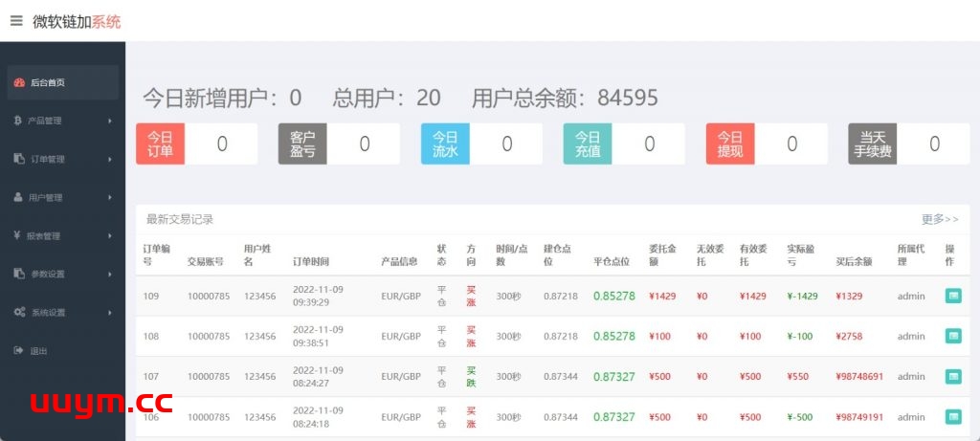Image resolution: width=980 pixels, height=441 pixels.
Task: Click the bitcoin icon beside 产品管理
Action: (18, 121)
